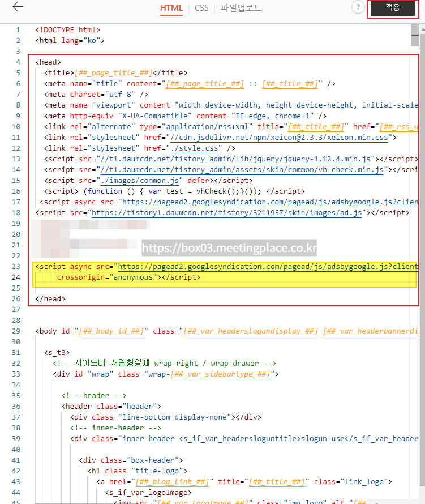Screen dimensions: 425x504
Task: Click the ./images/common.js script path
Action: click(x=140, y=181)
